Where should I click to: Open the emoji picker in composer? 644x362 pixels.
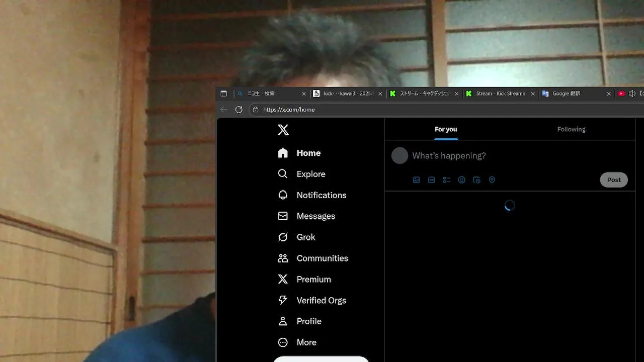(x=461, y=180)
